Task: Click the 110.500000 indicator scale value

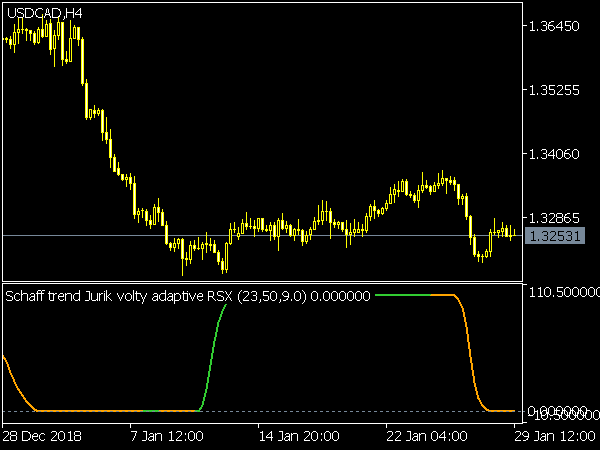Action: 564,293
